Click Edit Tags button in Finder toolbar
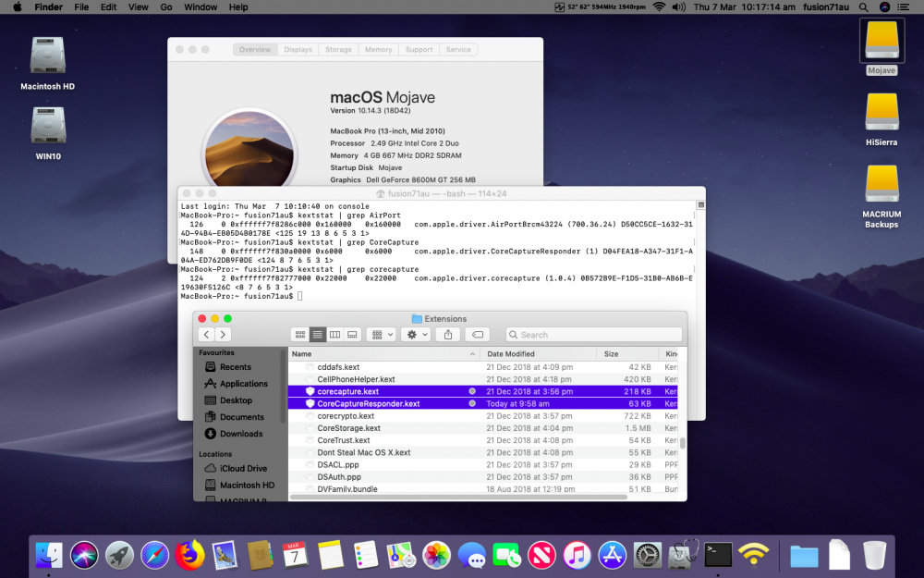Screen dimensions: 924x578 [x=478, y=335]
